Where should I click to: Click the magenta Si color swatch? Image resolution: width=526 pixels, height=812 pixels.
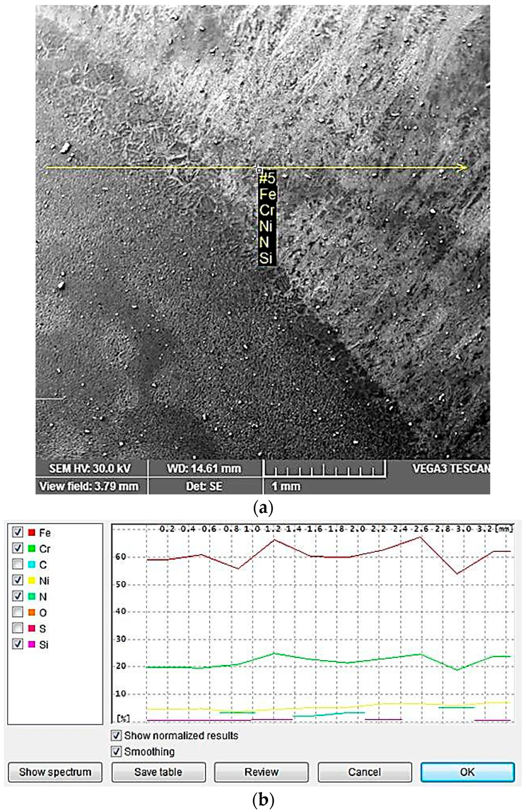coord(32,644)
